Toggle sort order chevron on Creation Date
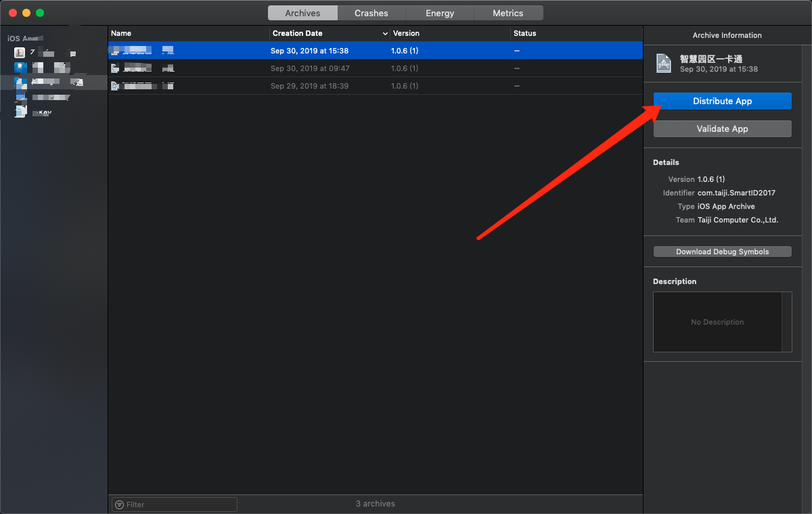Viewport: 812px width, 514px height. tap(385, 34)
